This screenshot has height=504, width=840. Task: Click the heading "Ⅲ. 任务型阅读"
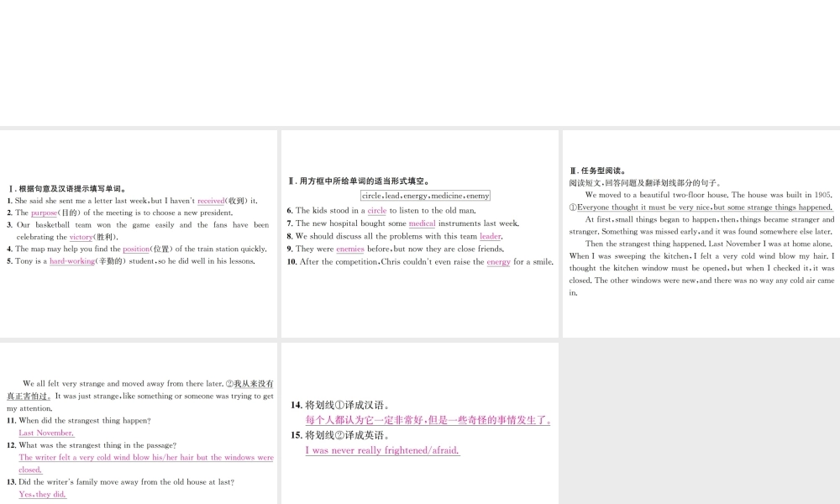[598, 171]
